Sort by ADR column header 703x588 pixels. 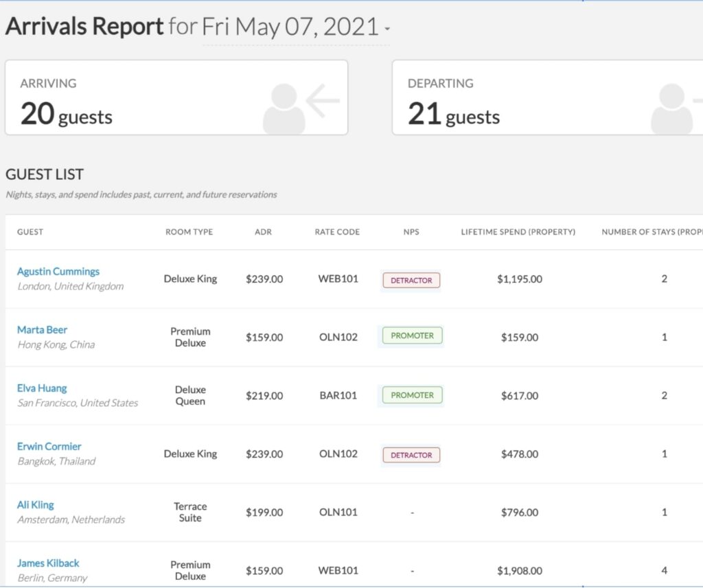263,232
